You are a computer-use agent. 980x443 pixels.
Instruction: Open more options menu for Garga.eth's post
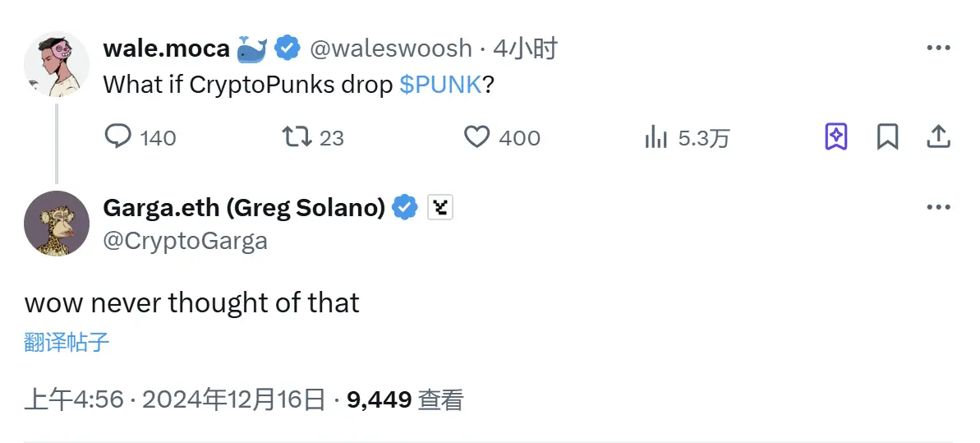click(938, 208)
